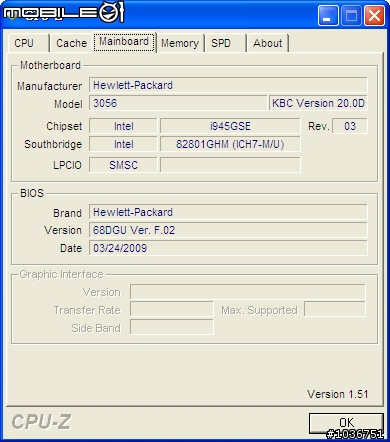The height and width of the screenshot is (442, 390).
Task: Switch to the Memory tab
Action: 180,43
